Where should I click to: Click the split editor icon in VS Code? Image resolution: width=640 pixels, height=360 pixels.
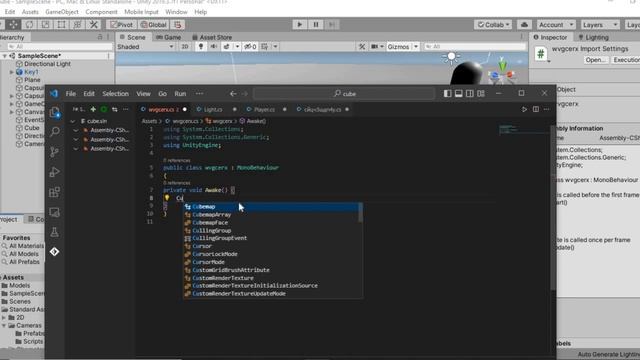tap(536, 109)
